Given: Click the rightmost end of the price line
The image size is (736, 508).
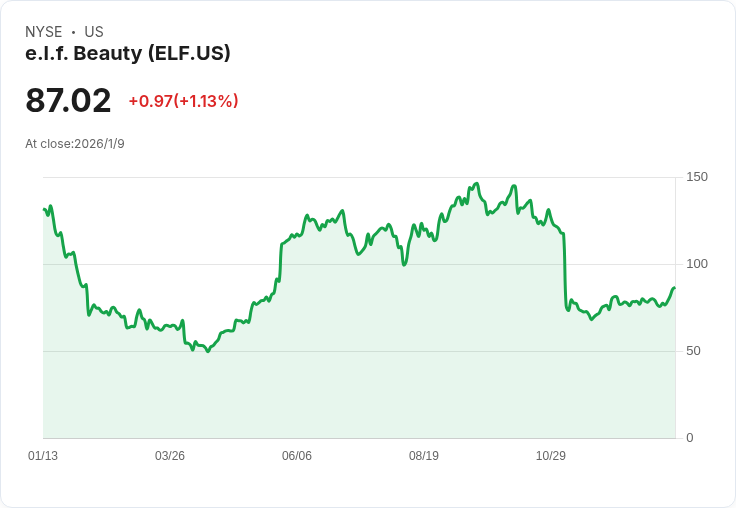Looking at the screenshot, I should coord(674,288).
